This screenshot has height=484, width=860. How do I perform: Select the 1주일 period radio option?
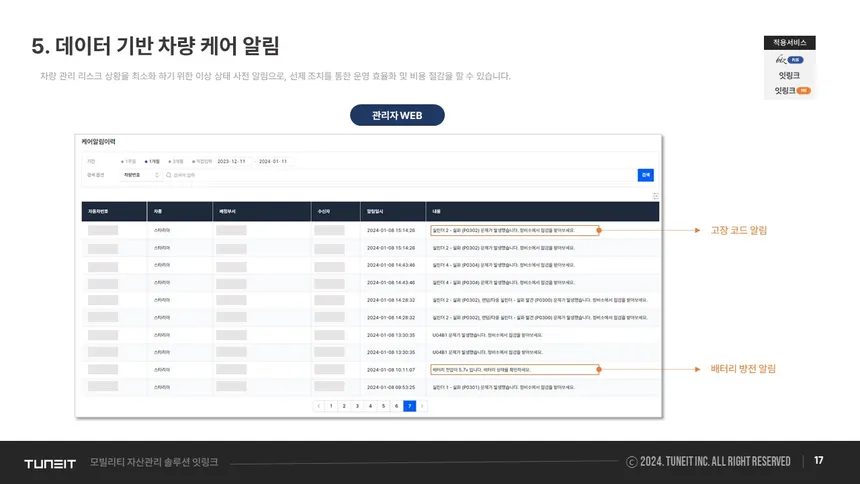[128, 161]
